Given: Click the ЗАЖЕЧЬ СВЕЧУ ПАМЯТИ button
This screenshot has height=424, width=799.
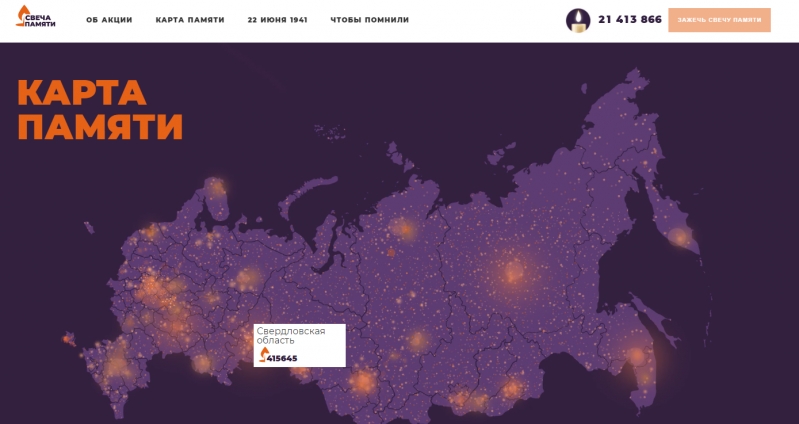Looking at the screenshot, I should [719, 20].
